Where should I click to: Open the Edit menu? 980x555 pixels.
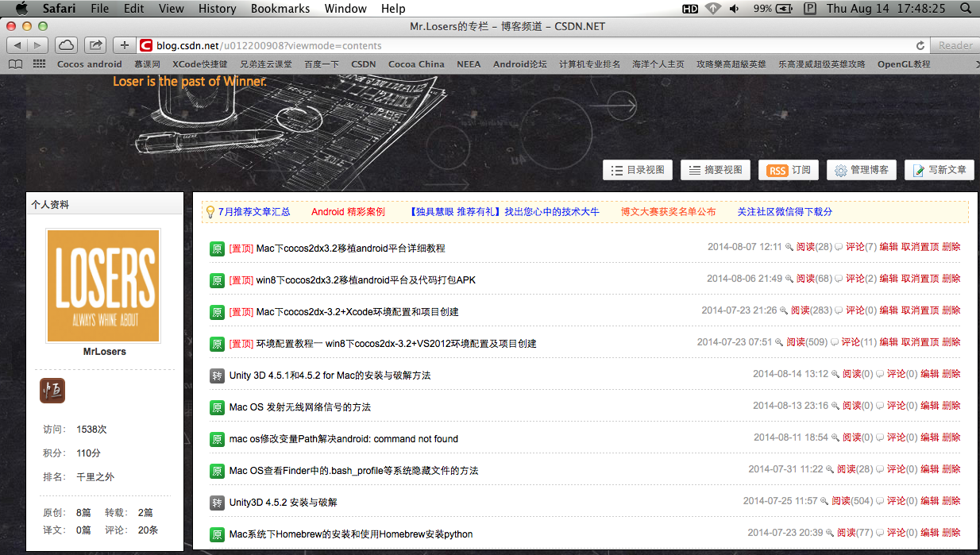pyautogui.click(x=134, y=9)
